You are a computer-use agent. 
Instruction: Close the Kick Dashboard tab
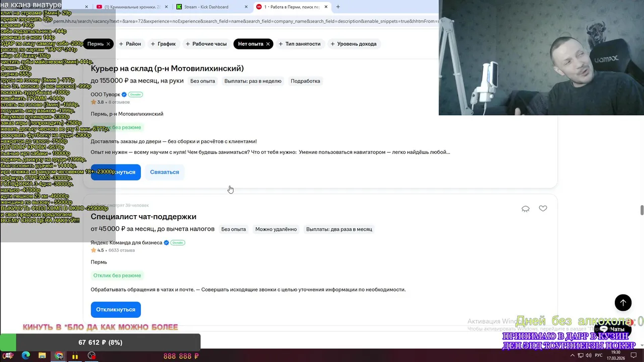click(x=246, y=7)
